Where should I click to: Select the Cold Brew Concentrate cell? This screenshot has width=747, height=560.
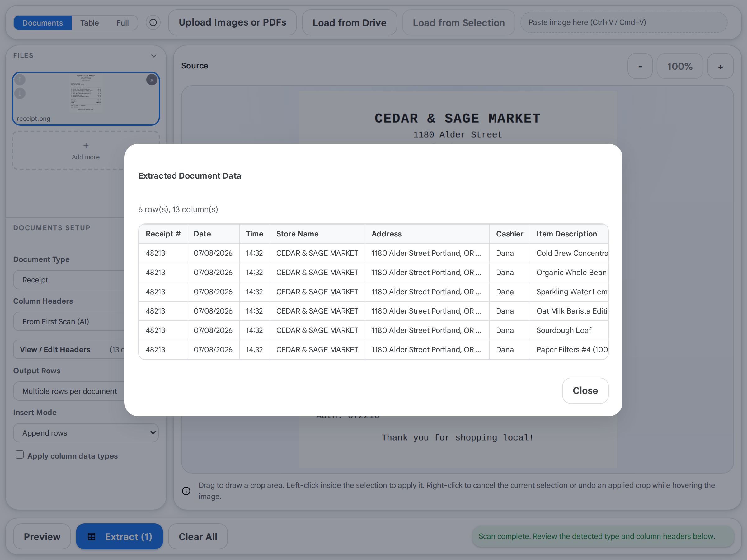(x=569, y=253)
